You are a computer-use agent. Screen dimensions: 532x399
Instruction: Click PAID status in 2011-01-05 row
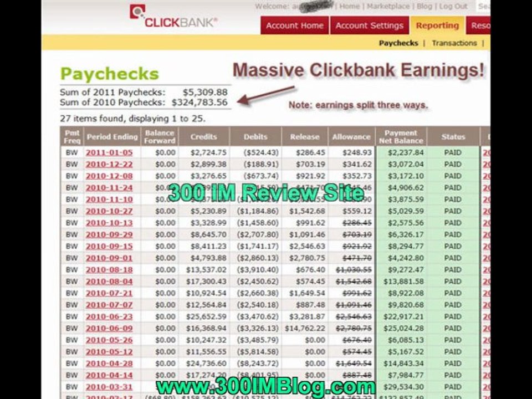453,153
